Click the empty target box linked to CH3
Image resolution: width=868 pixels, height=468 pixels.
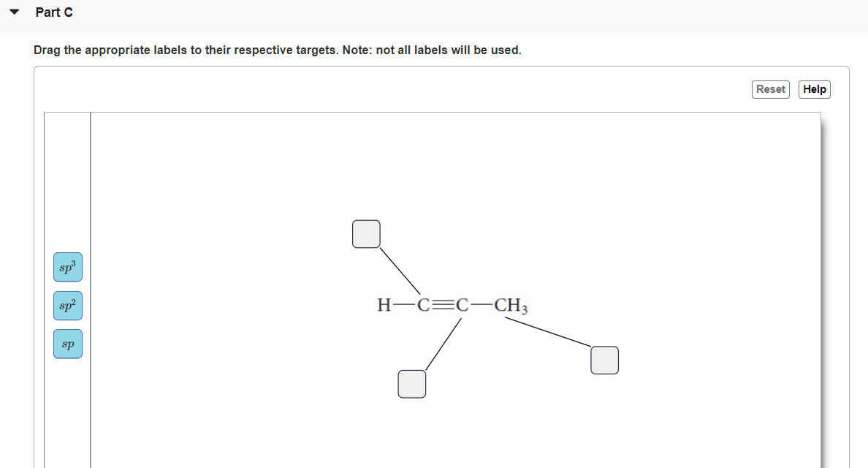[604, 360]
